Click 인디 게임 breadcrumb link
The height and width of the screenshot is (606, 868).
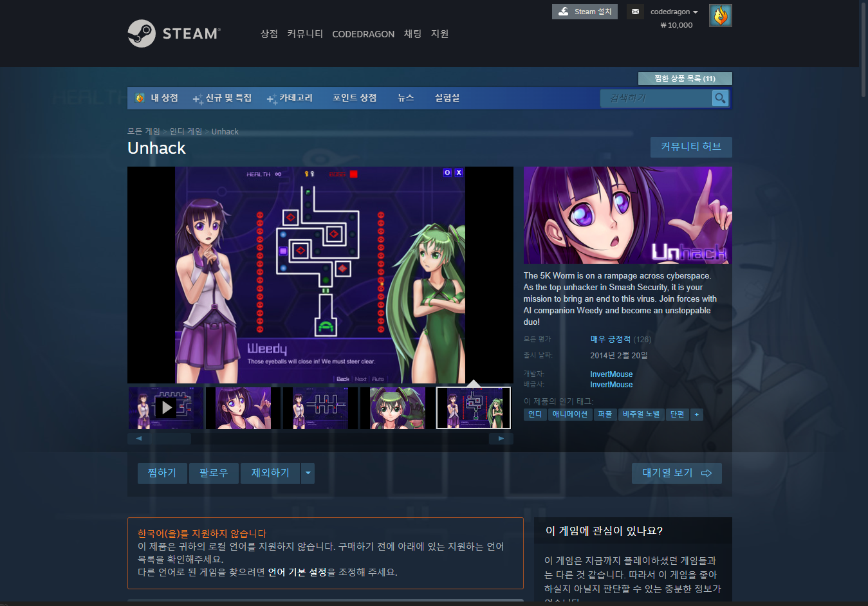pos(186,131)
